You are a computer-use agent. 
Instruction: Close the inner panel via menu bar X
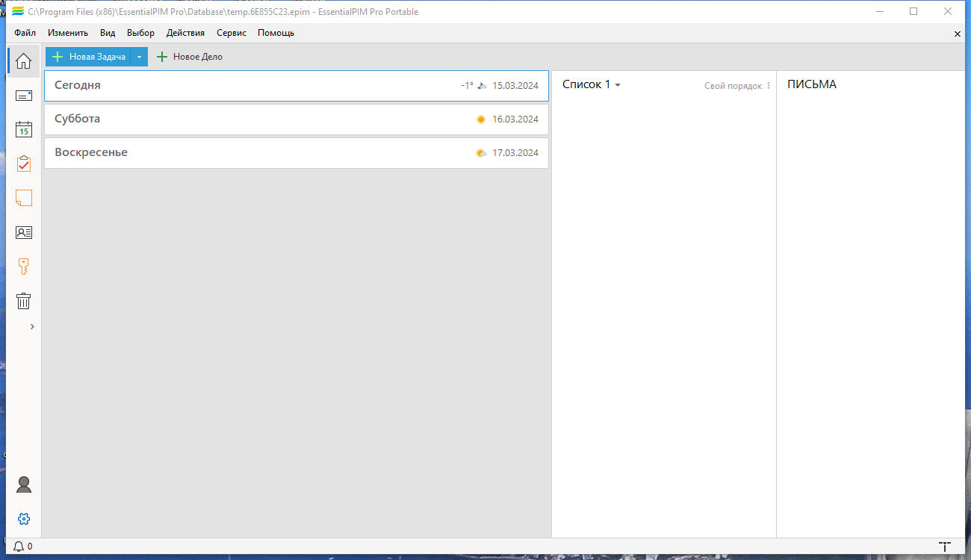point(958,34)
